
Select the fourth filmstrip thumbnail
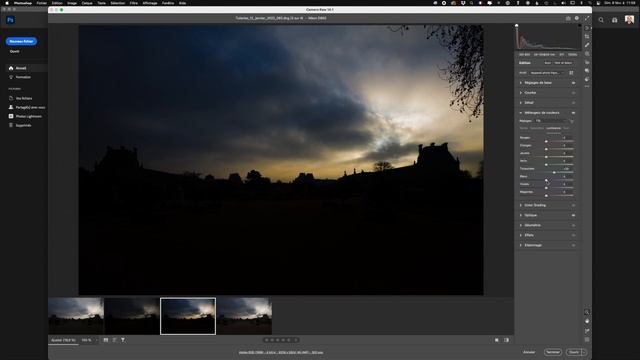pyautogui.click(x=244, y=316)
